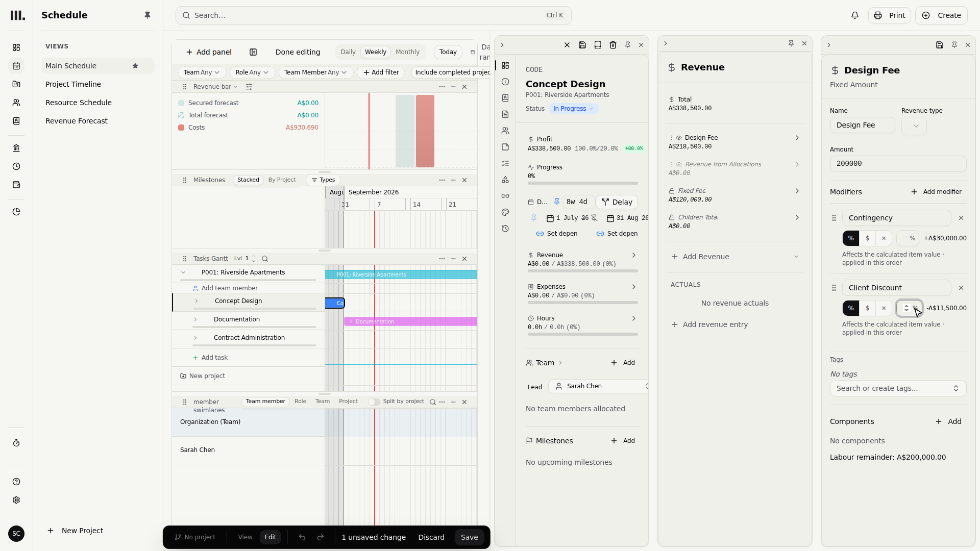
Task: Save the unsaved change
Action: tap(469, 537)
